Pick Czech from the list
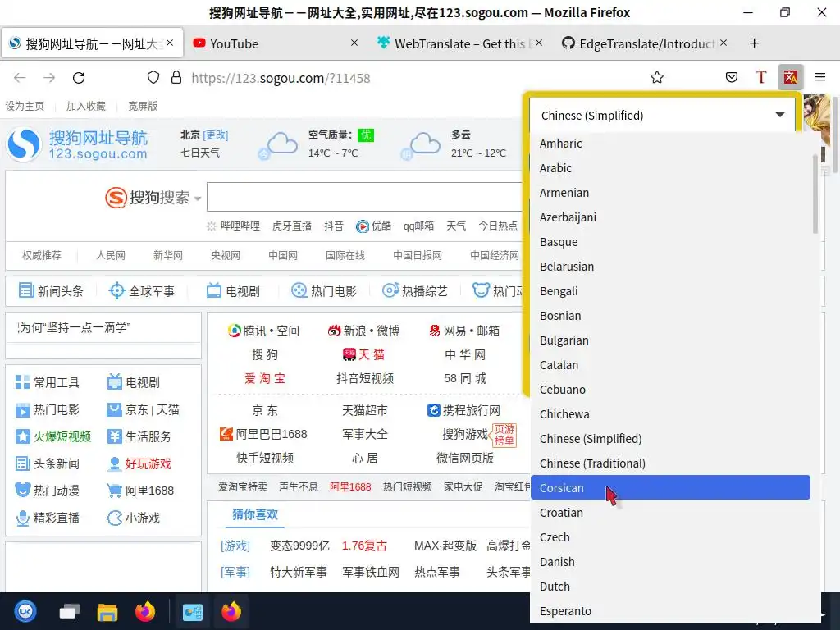 [670, 538]
